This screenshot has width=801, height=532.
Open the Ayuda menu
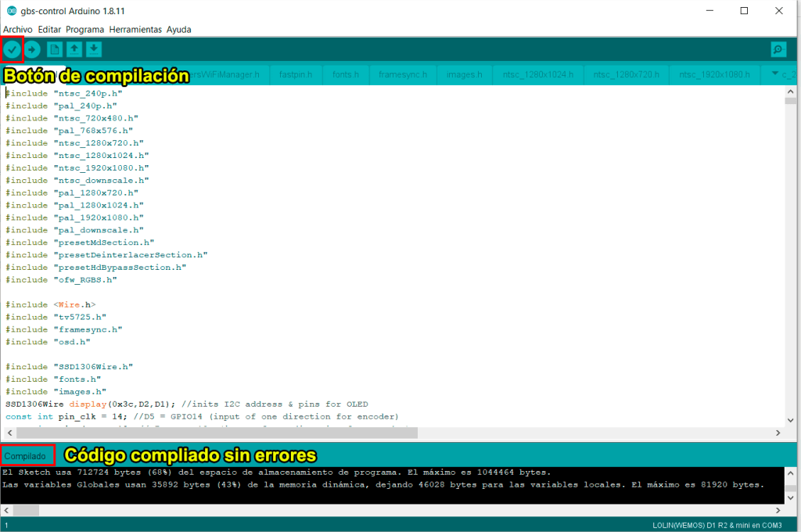178,30
